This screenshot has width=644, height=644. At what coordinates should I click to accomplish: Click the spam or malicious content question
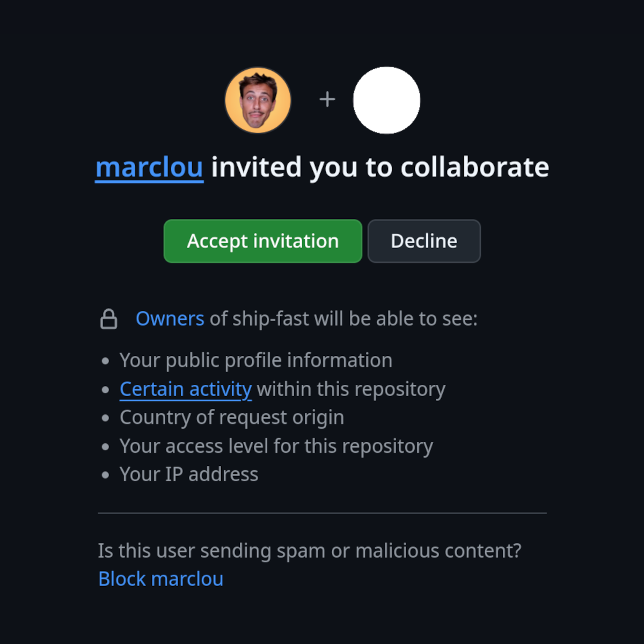point(310,551)
